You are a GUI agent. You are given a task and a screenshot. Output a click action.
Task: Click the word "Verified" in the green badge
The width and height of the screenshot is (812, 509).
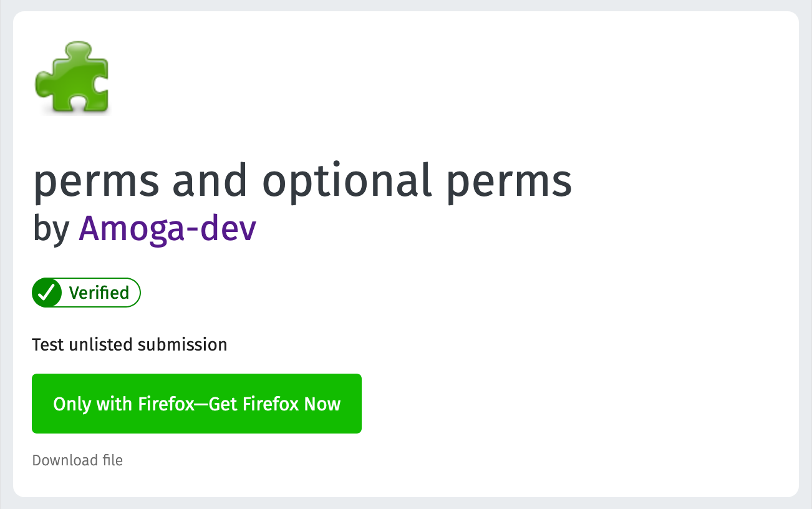click(x=99, y=293)
